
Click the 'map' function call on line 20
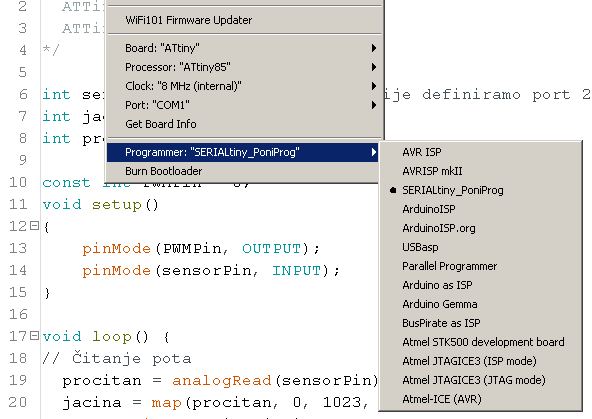167,403
